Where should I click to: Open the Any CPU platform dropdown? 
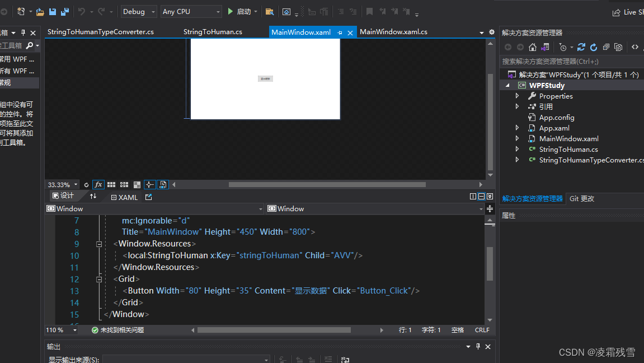(191, 11)
